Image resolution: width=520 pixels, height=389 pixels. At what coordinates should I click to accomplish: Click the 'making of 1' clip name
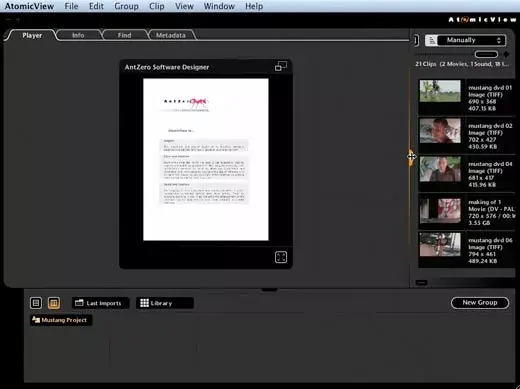click(x=484, y=202)
